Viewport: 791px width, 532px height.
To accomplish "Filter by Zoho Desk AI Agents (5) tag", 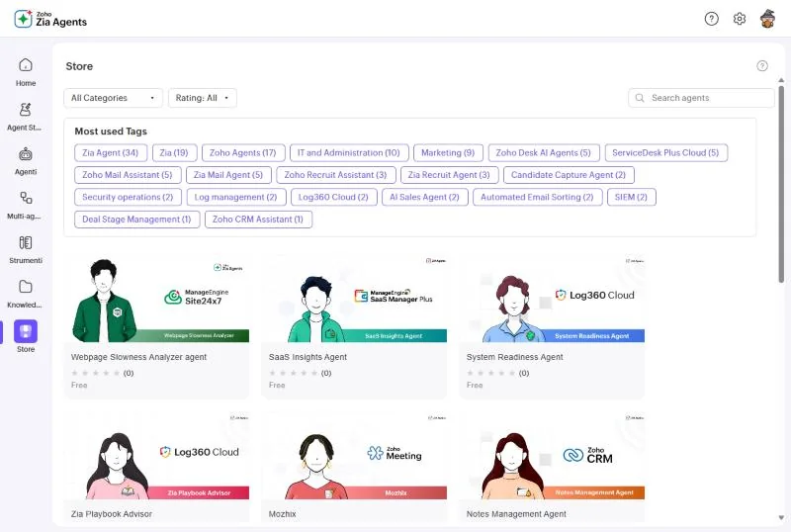I will point(543,153).
